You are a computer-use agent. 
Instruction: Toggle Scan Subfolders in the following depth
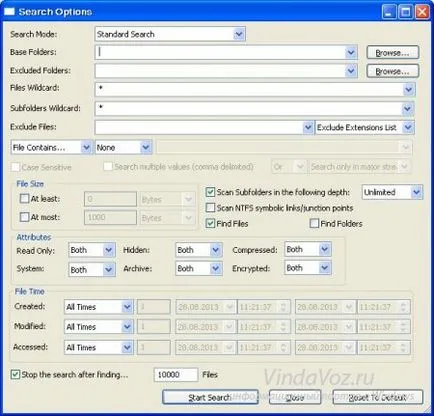coord(210,192)
